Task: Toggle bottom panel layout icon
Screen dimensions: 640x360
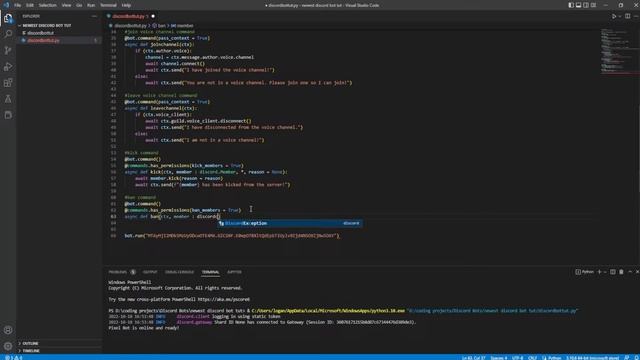Action: (x=578, y=5)
